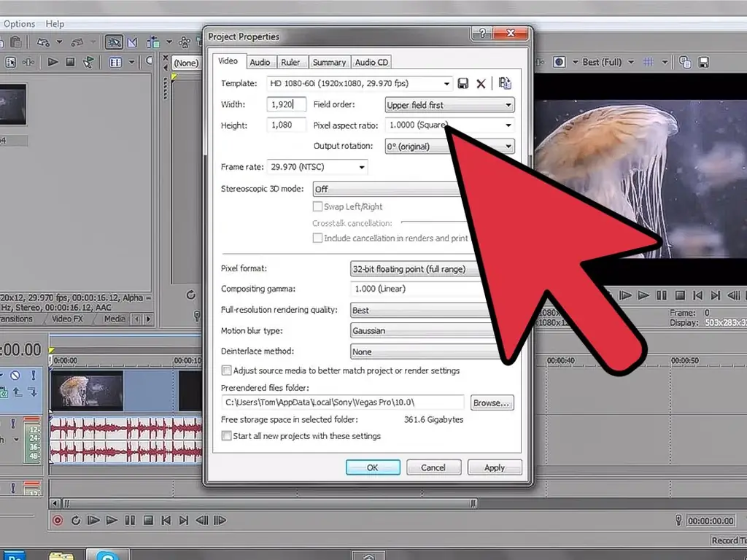Viewport: 747px width, 560px height.
Task: Click the Save Template floppy icon
Action: coord(462,84)
